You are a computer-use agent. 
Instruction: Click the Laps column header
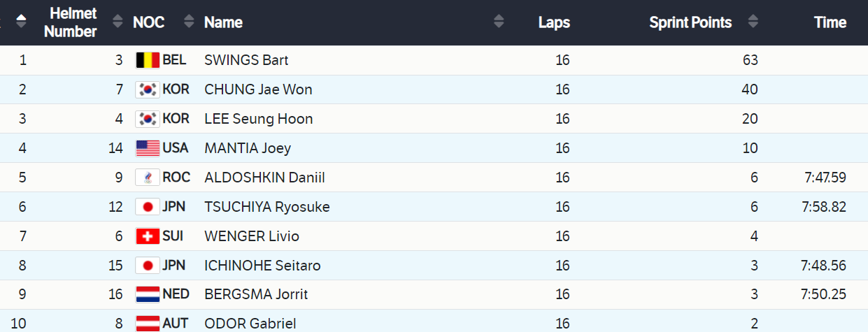click(554, 22)
